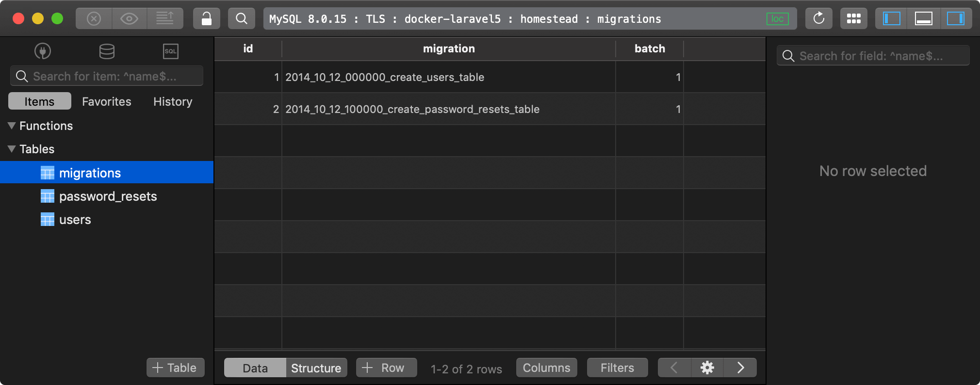Toggle the safe mode lock icon

click(207, 19)
